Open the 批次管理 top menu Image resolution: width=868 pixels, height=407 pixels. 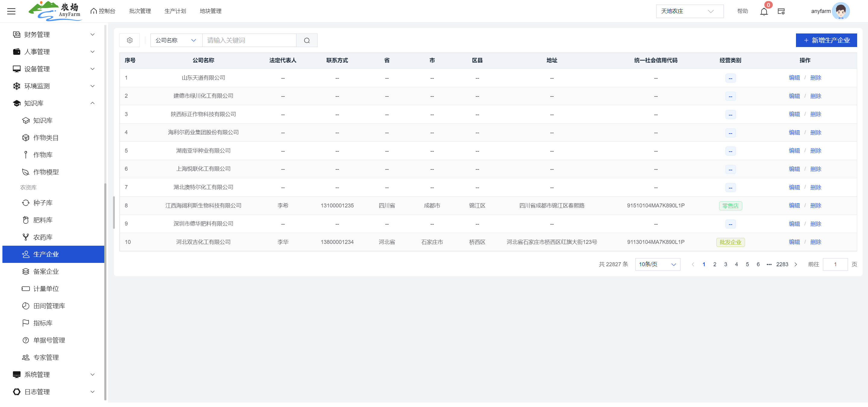click(x=140, y=11)
